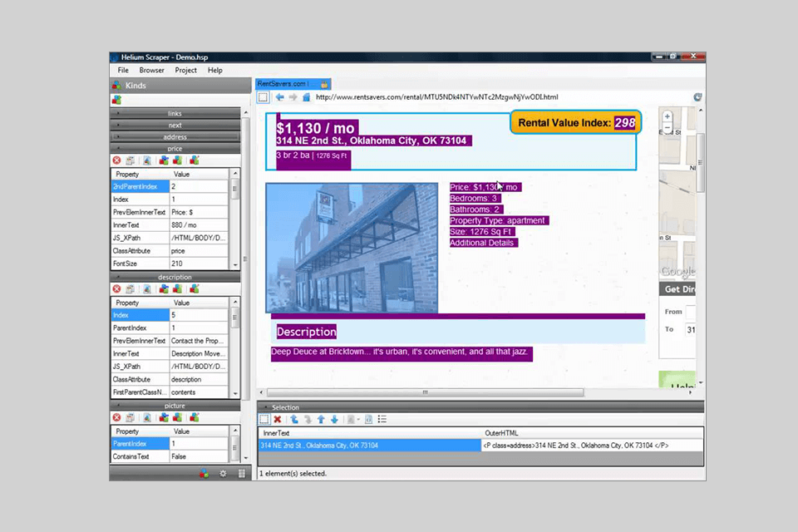Click the red X remove icon in Selection toolbar
This screenshot has height=532, width=798.
[278, 419]
